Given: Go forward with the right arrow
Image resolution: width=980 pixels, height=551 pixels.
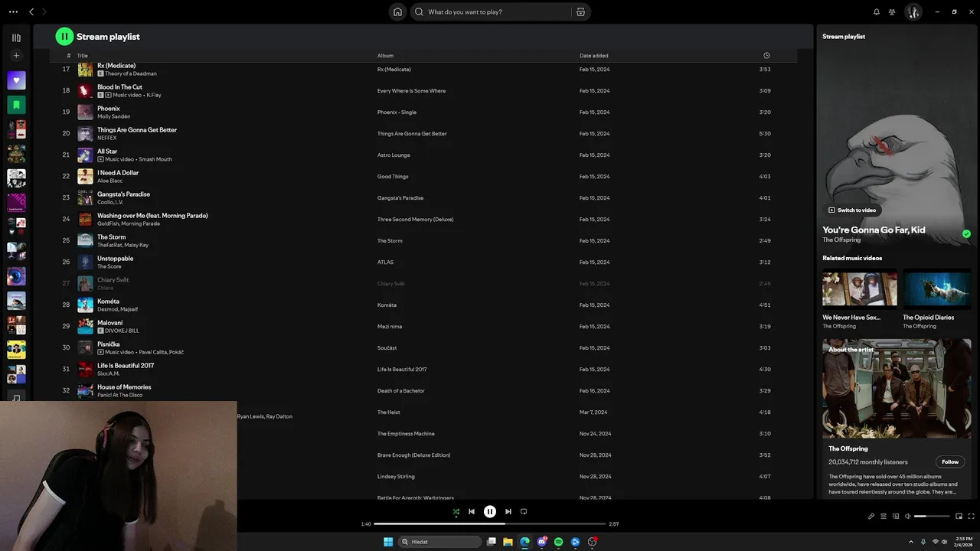Looking at the screenshot, I should pyautogui.click(x=44, y=11).
